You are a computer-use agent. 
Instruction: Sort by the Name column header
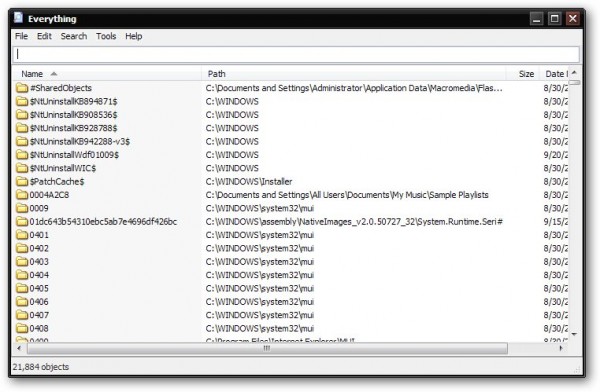coord(107,74)
